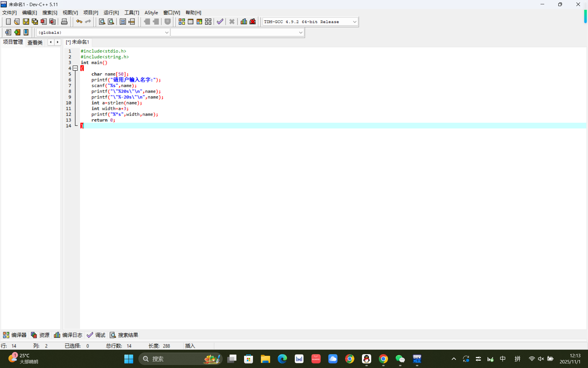The height and width of the screenshot is (368, 588).
Task: Click the Undo arrow icon
Action: tap(79, 21)
